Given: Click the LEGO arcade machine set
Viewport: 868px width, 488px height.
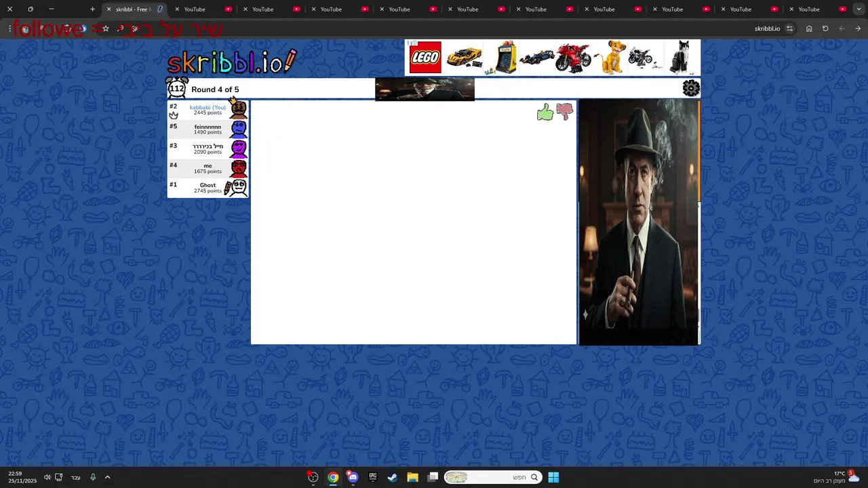Looking at the screenshot, I should (504, 58).
